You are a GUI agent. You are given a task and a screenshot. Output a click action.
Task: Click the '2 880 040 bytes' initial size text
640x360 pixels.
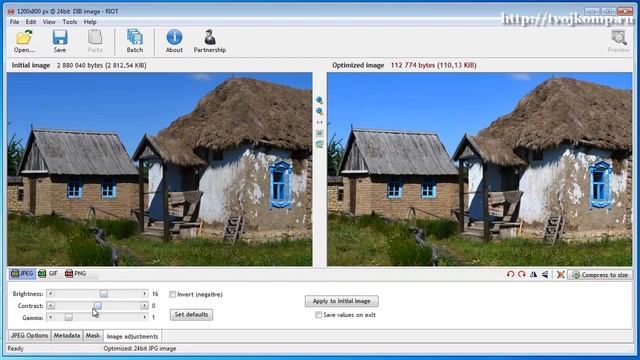(80, 65)
